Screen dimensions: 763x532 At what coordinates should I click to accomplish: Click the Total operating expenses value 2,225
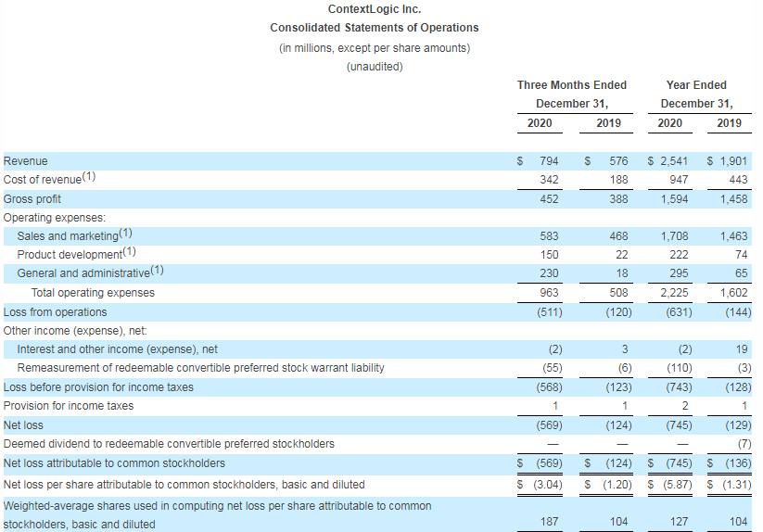(674, 292)
